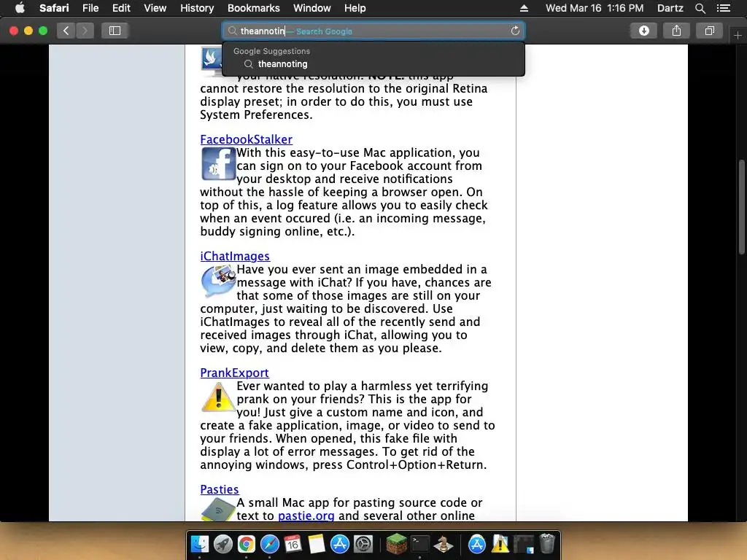
Task: Open the Pasties link
Action: pyautogui.click(x=220, y=489)
